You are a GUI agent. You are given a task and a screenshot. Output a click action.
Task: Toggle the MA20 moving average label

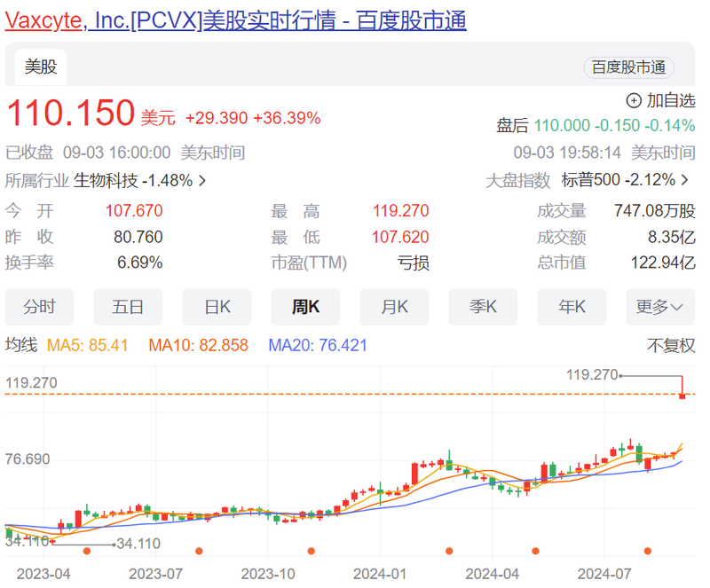[318, 346]
